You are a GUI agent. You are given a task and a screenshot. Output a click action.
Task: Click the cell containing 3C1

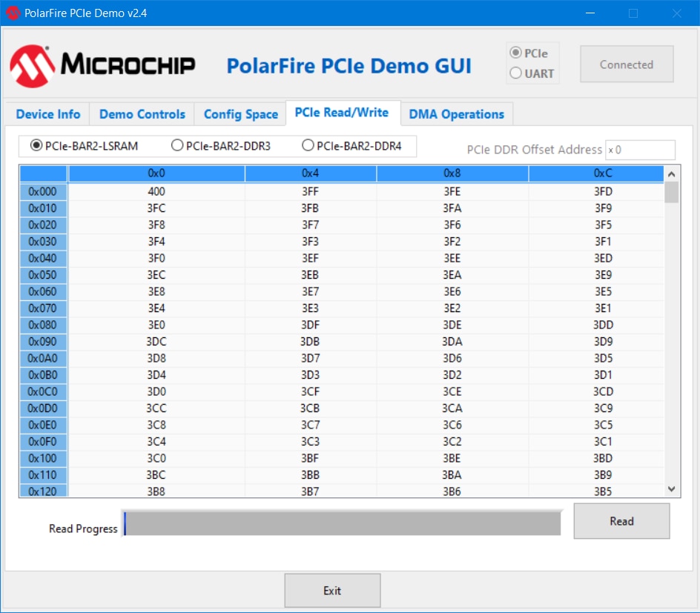(x=596, y=442)
